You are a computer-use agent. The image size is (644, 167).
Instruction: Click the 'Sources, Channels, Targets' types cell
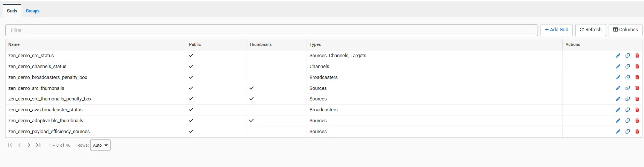[434, 56]
